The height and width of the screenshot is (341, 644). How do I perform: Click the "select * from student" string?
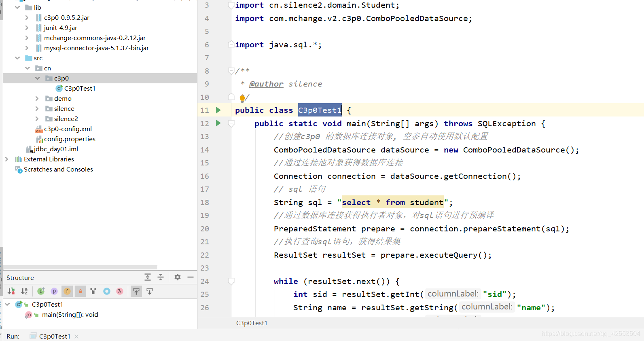pyautogui.click(x=392, y=202)
